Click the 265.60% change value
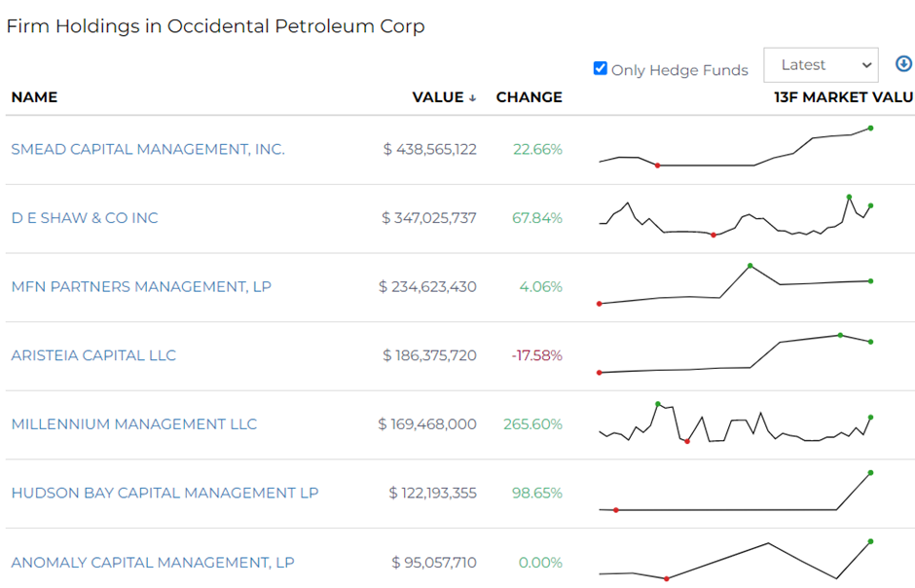Viewport: 915px width, 588px height. (532, 424)
